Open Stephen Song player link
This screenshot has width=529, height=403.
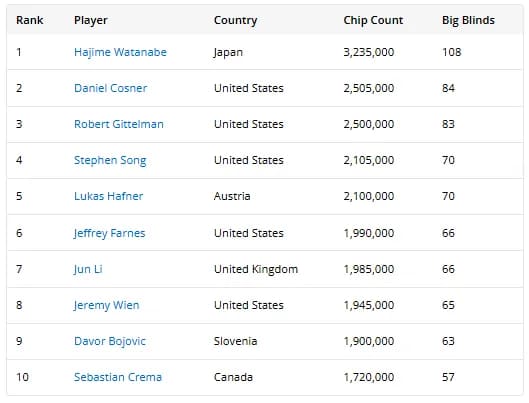click(x=110, y=160)
